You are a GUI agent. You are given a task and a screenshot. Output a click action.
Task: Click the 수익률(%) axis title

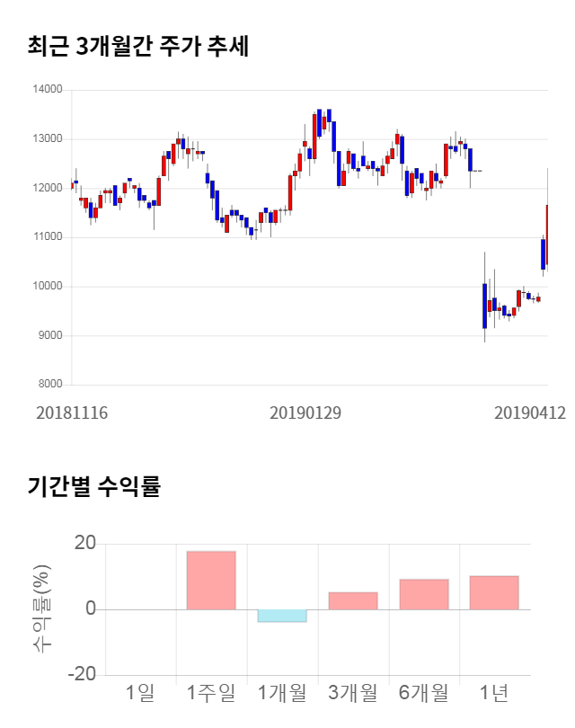[x=42, y=609]
